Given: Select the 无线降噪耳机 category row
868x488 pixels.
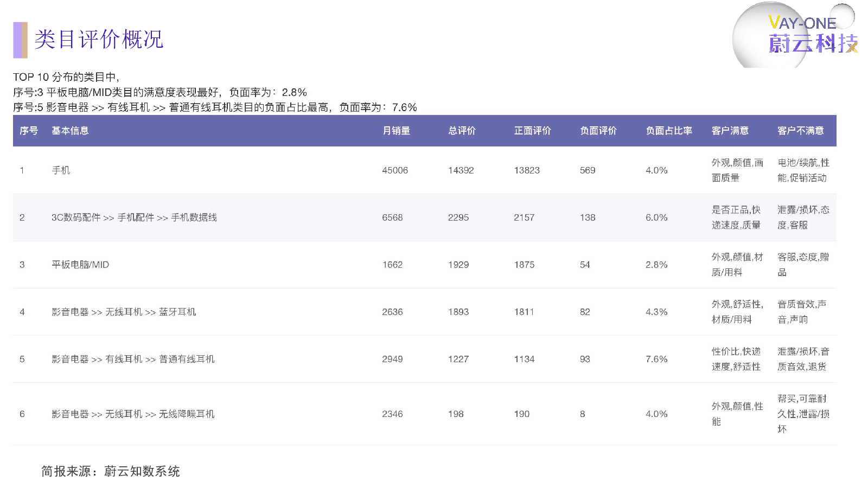Looking at the screenshot, I should click(133, 414).
